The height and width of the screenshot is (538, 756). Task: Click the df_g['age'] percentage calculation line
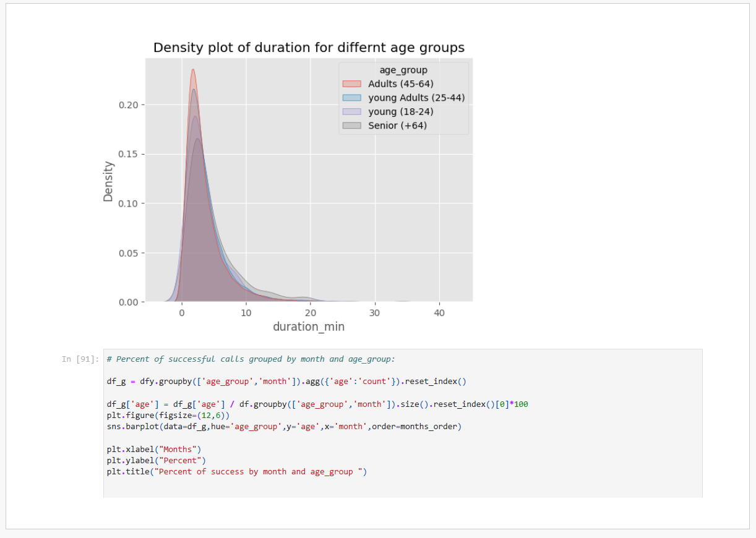coord(317,404)
